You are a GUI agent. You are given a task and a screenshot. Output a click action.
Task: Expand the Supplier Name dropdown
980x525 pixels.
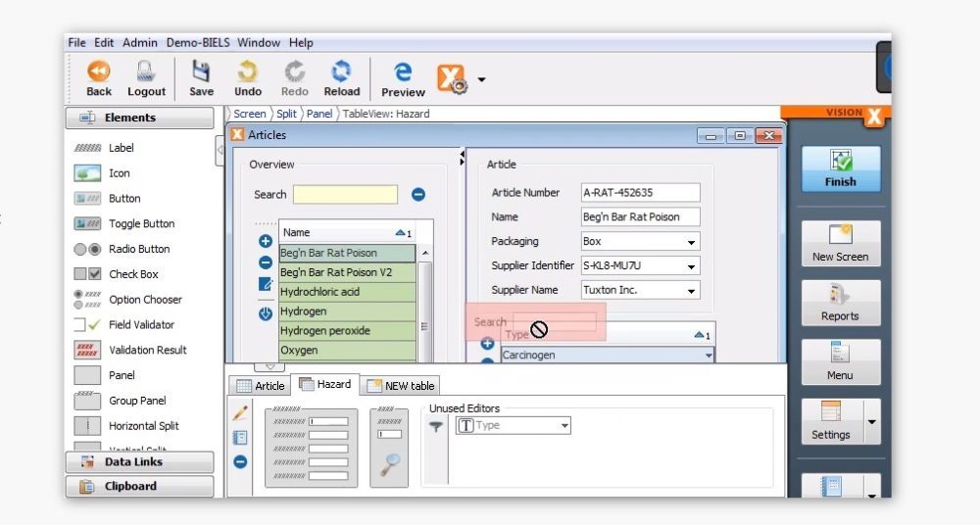pyautogui.click(x=691, y=291)
